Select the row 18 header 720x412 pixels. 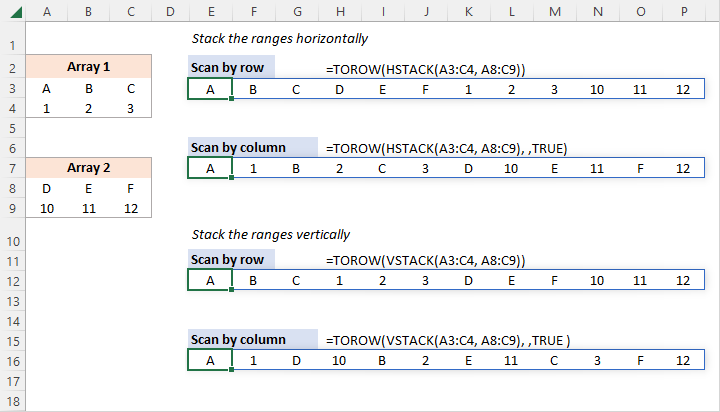coord(11,403)
